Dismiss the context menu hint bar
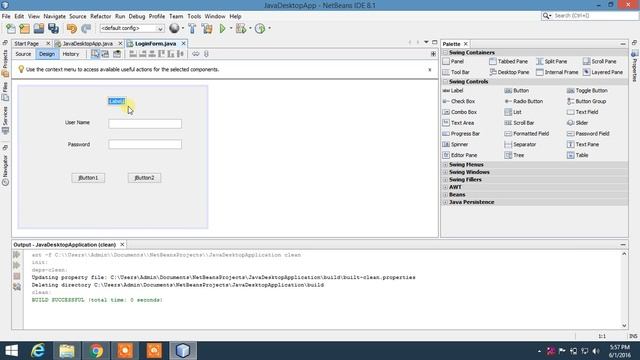640x360 pixels. click(429, 70)
